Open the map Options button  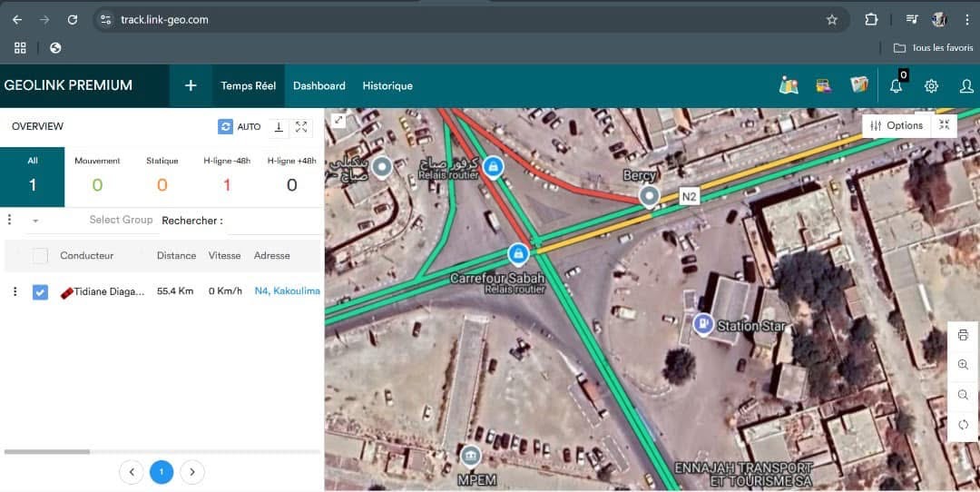pos(897,125)
